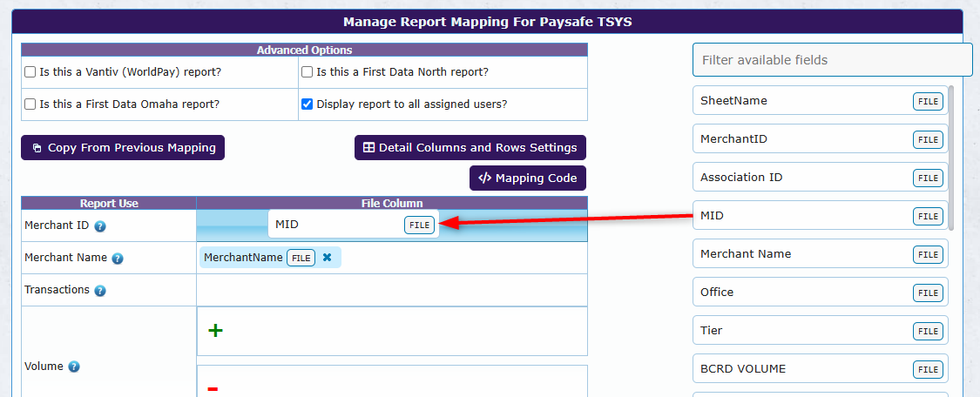Open help icon for Transactions
The image size is (980, 397).
click(x=100, y=290)
